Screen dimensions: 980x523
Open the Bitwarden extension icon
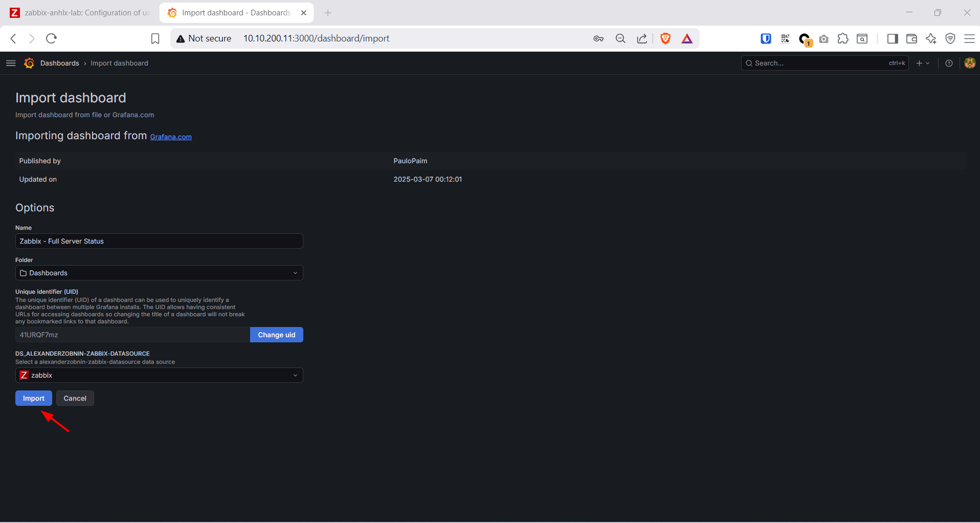(x=766, y=38)
